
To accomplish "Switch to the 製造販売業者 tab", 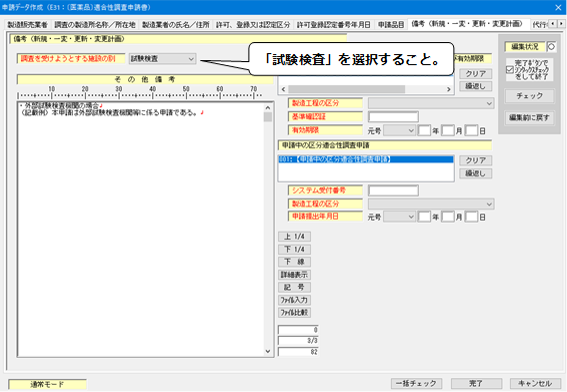I will coord(27,25).
